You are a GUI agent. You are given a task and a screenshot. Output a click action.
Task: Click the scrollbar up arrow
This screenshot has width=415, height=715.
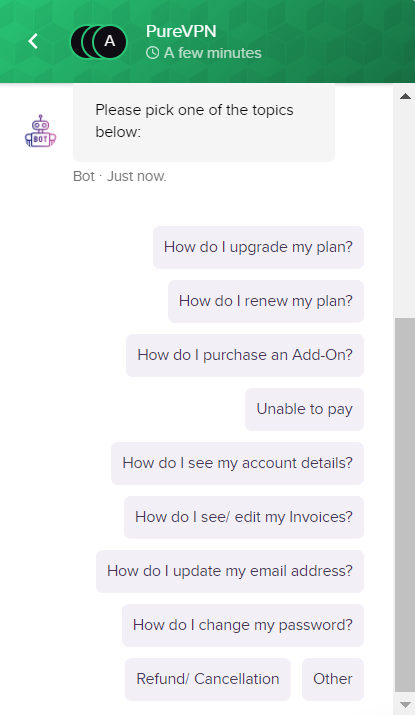pos(405,96)
